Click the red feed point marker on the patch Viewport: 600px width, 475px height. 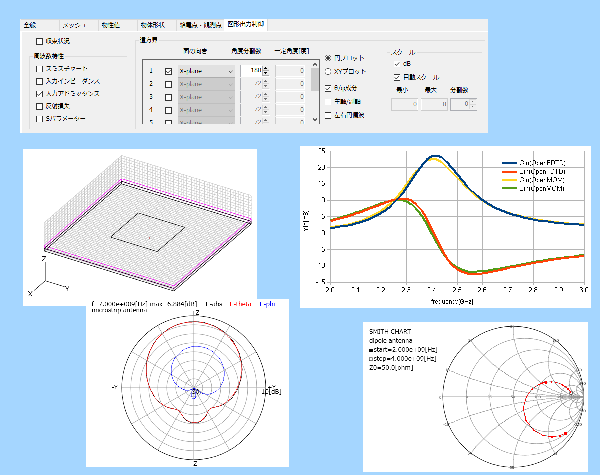click(150, 238)
